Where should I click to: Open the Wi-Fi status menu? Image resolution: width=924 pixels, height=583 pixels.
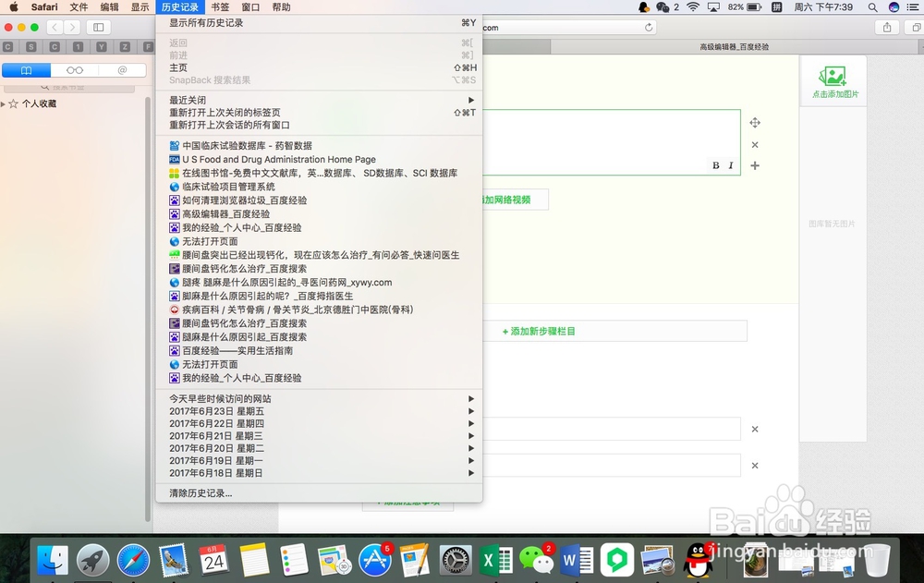coord(693,7)
